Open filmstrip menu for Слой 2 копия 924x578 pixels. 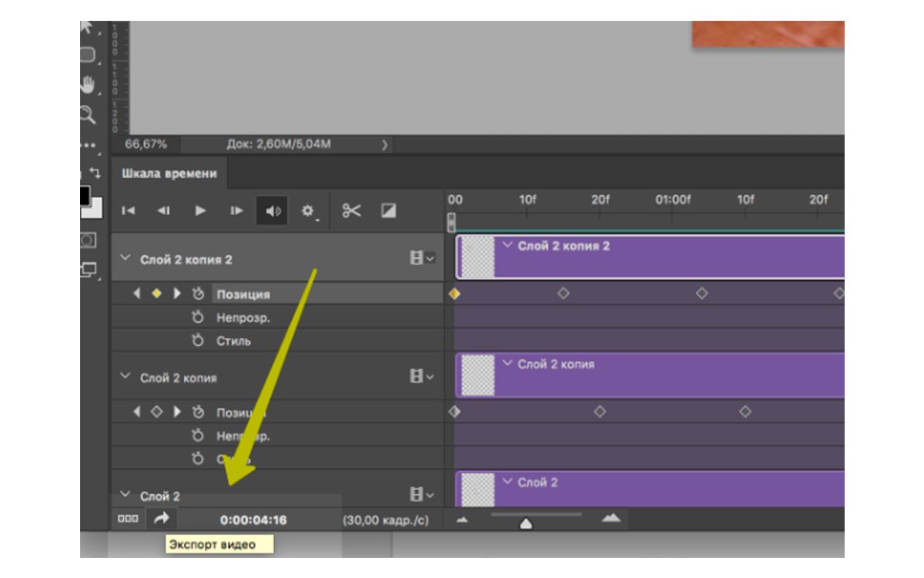click(x=422, y=376)
